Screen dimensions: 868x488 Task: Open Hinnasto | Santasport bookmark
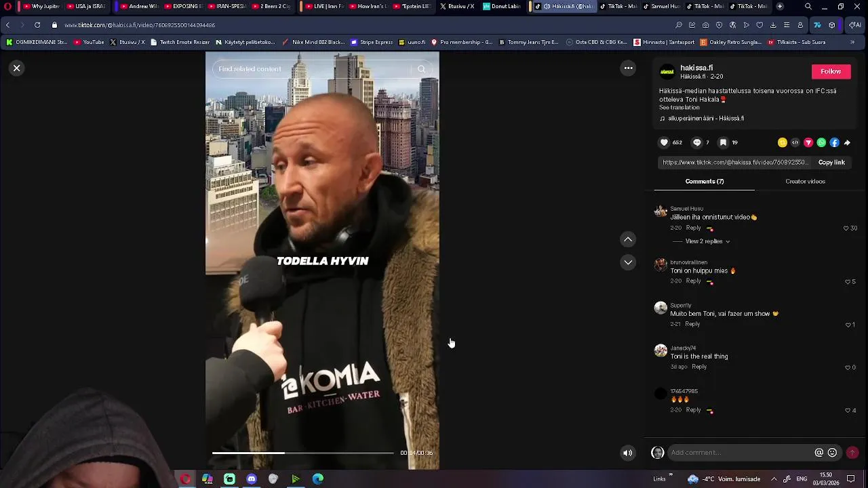[x=664, y=42]
